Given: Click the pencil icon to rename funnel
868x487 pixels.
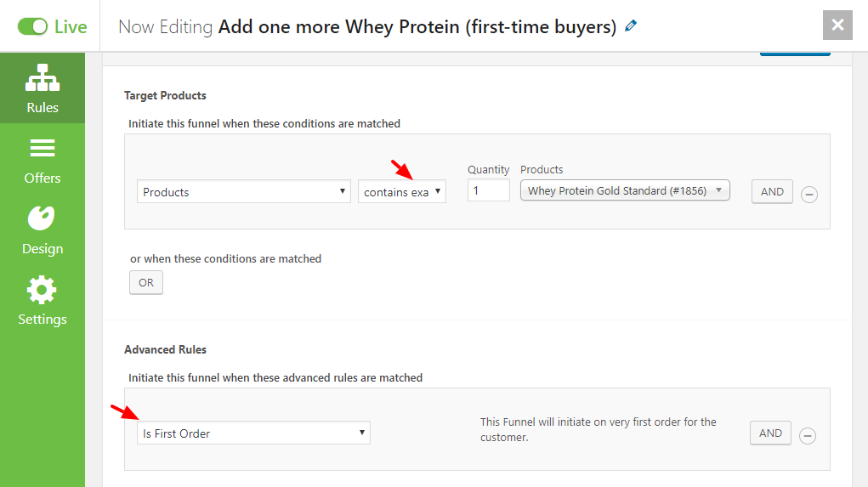Looking at the screenshot, I should 631,26.
